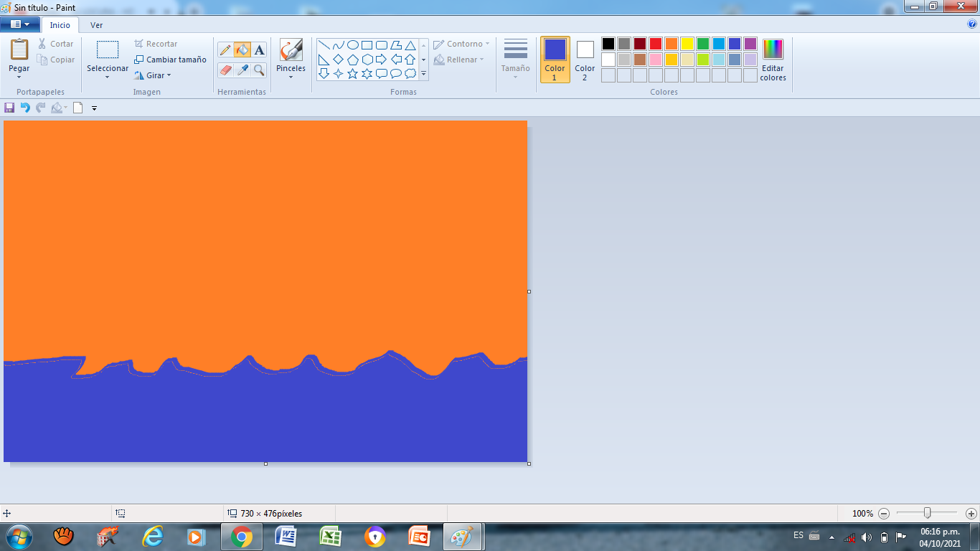This screenshot has width=980, height=551.
Task: Switch to the Inicio tab
Action: pyautogui.click(x=60, y=25)
